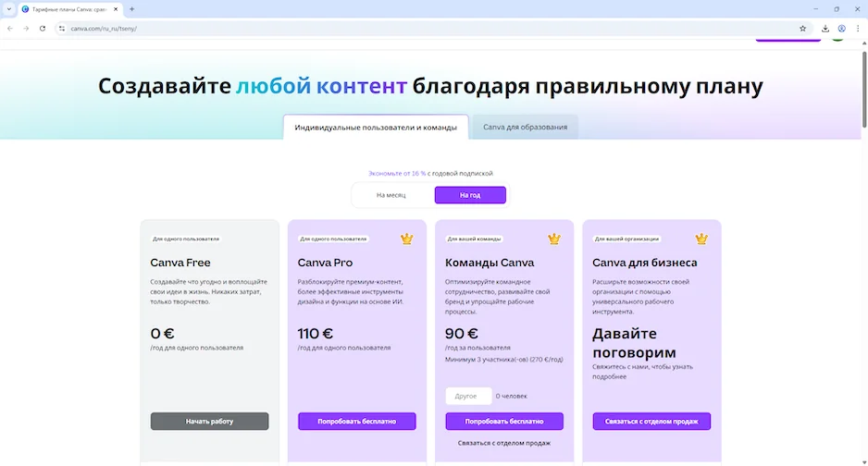Open the browser profile icon
Screen dimensions: 868x466
(x=841, y=28)
